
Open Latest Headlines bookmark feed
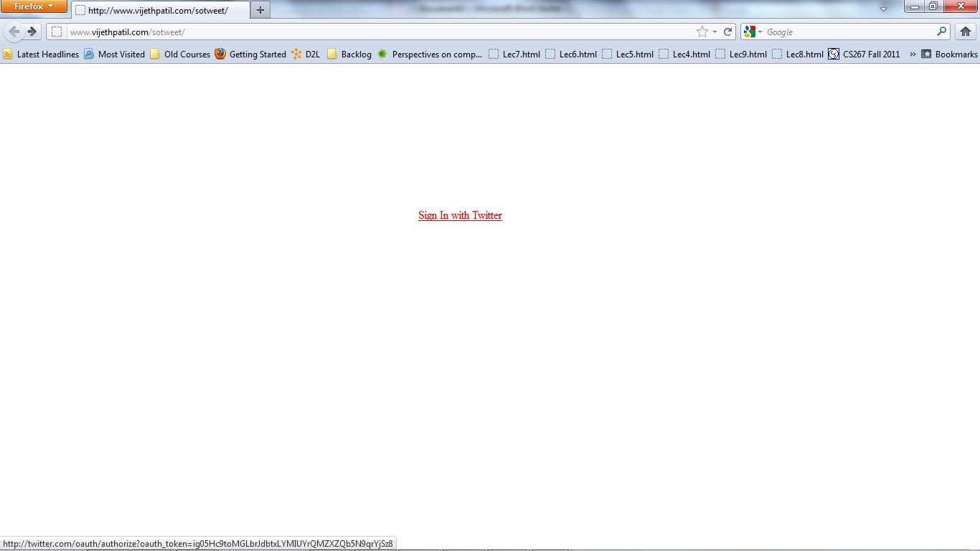tap(41, 54)
